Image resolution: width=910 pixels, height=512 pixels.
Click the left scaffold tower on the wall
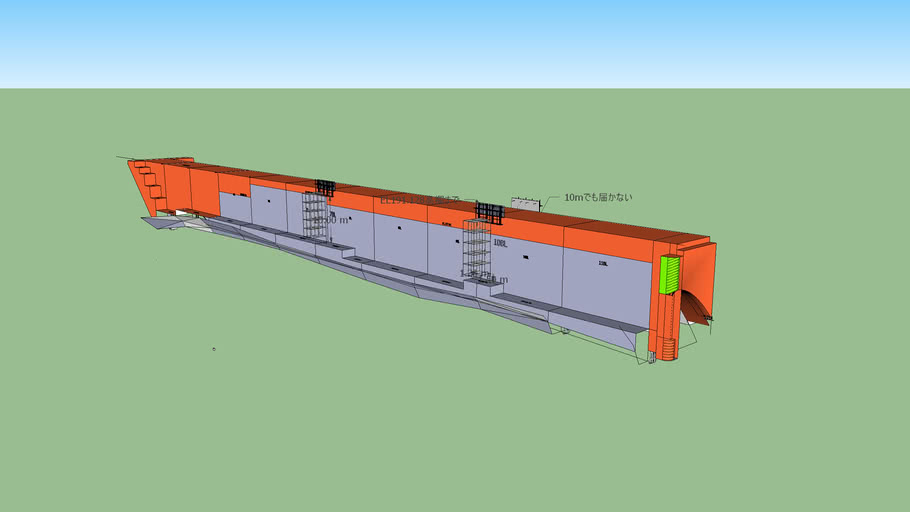(315, 215)
